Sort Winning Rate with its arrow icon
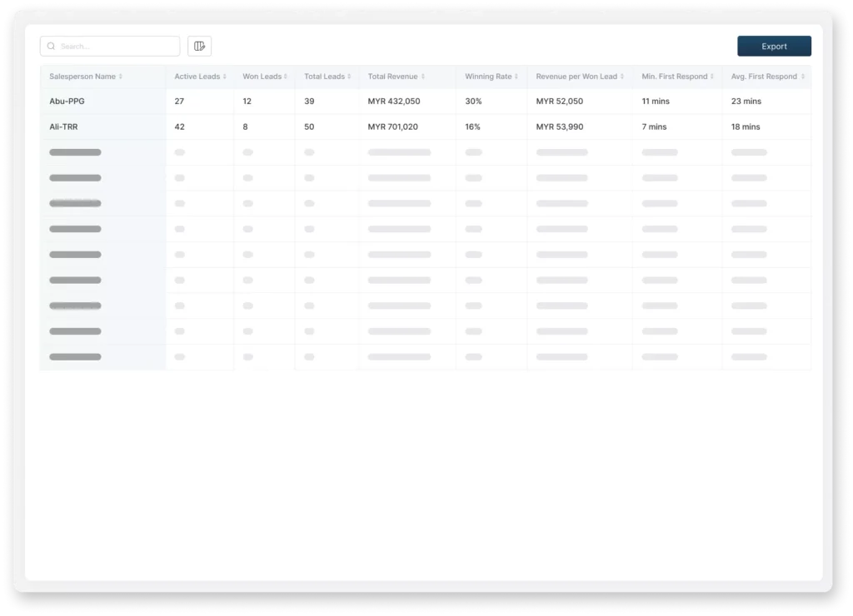Image resolution: width=853 pixels, height=616 pixels. (516, 77)
